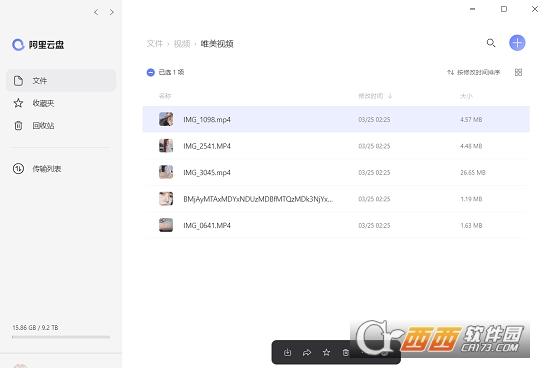
Task: Minimize the window
Action: 472,9
